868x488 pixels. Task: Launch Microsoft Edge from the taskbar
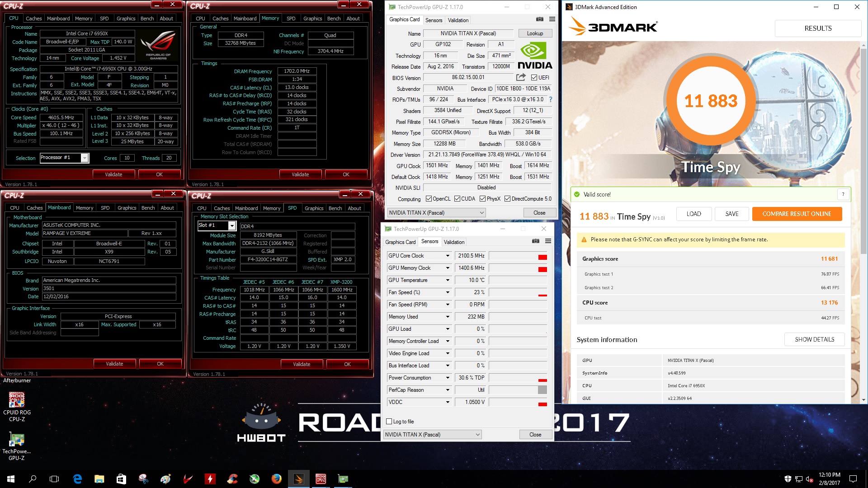pyautogui.click(x=77, y=479)
